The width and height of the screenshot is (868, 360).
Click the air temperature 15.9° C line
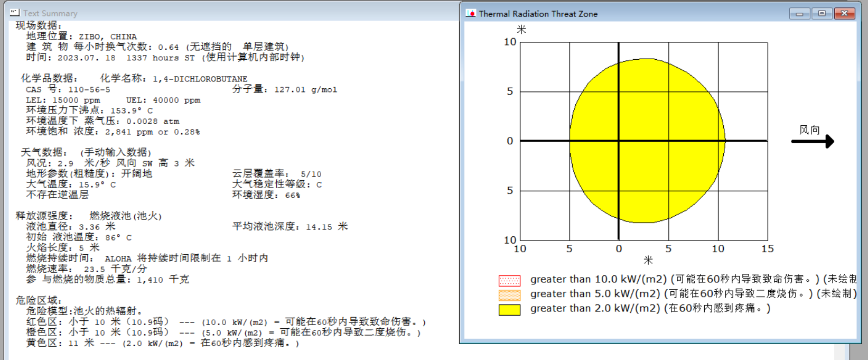(71, 184)
